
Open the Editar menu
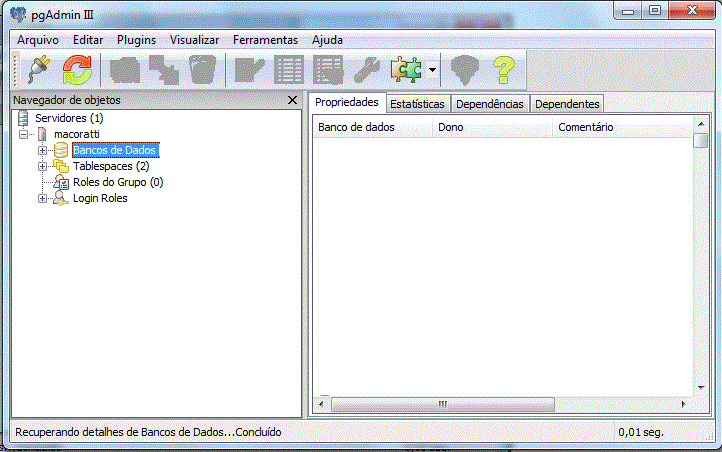coord(88,40)
